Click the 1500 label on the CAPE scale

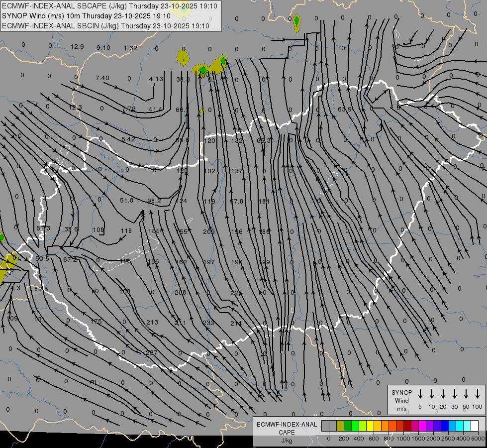(x=418, y=439)
